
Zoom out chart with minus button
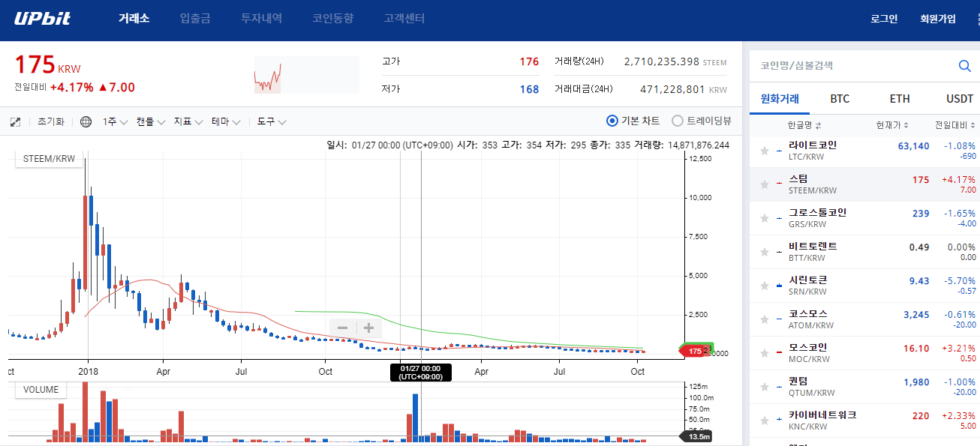click(342, 328)
